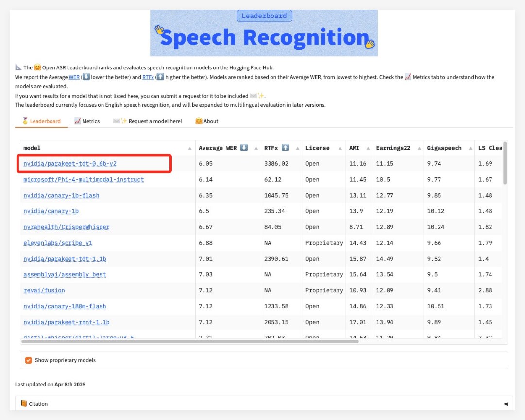
Task: Click the AMI value 8.71
Action: 356,227
